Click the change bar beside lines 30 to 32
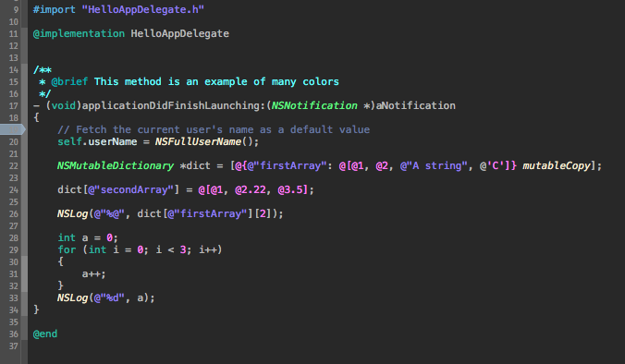625x364 pixels. click(24, 274)
